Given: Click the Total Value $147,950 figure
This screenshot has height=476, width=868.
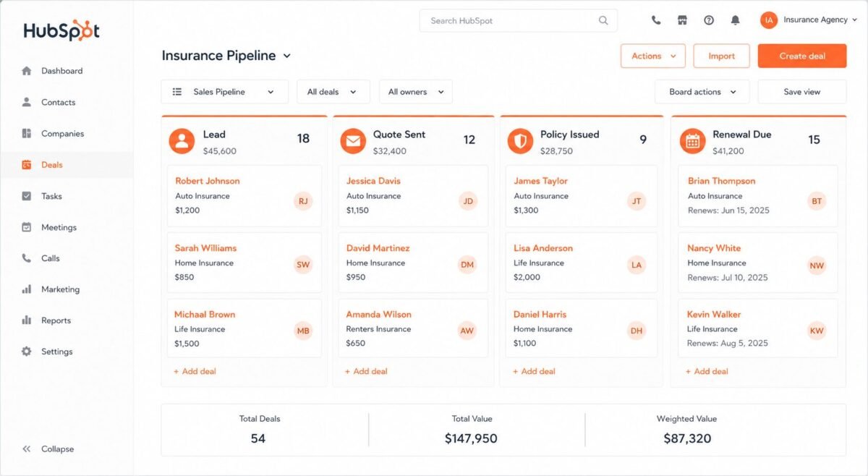Looking at the screenshot, I should click(x=471, y=438).
